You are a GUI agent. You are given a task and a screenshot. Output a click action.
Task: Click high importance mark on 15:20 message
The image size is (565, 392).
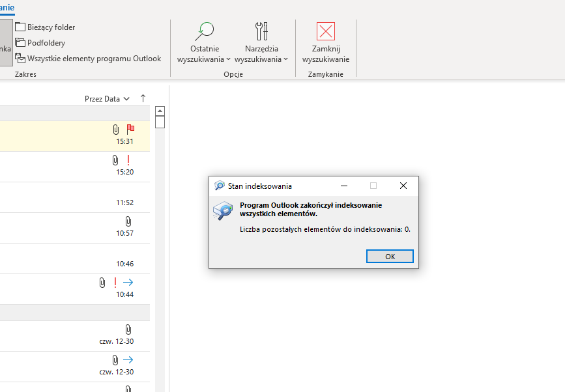pos(128,160)
